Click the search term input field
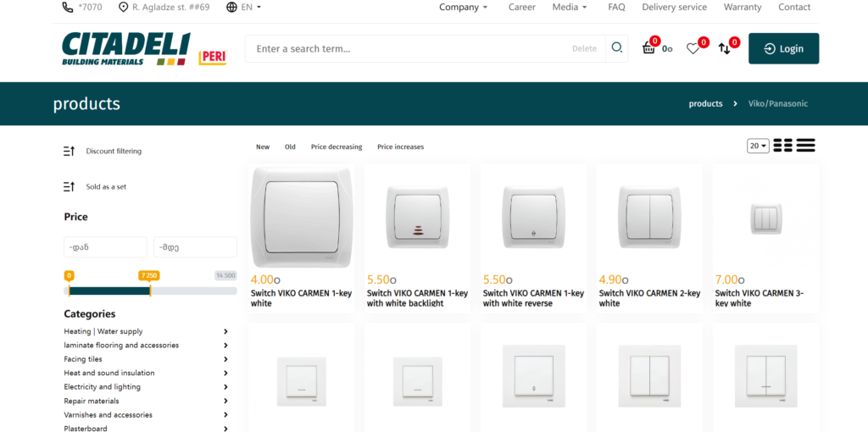The image size is (868, 432). [407, 48]
